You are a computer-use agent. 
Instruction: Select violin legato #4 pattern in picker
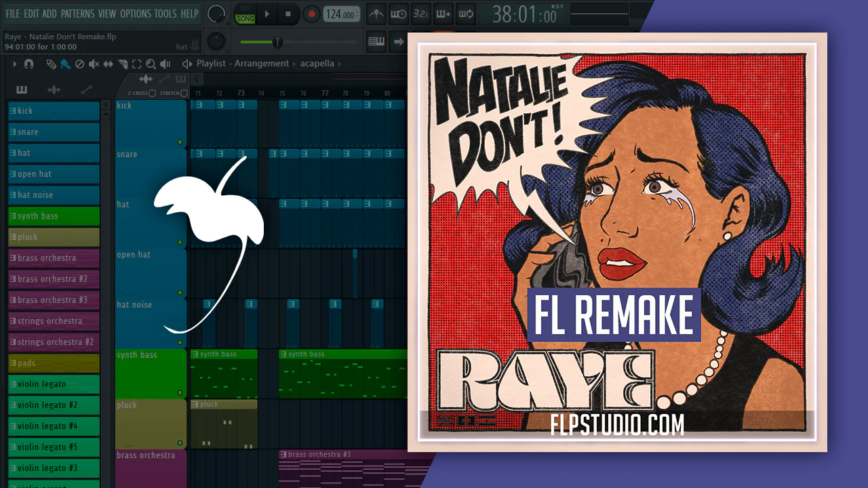point(54,426)
